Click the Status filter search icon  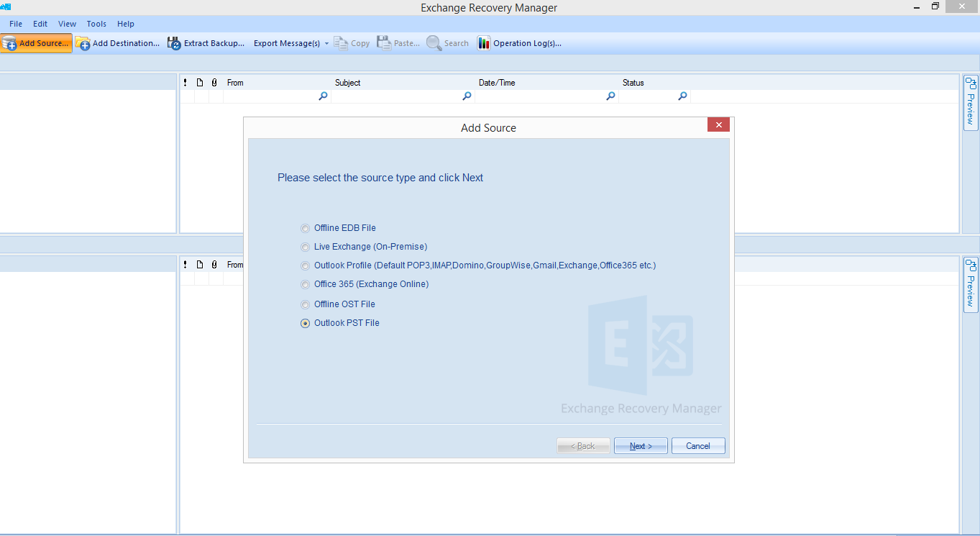click(682, 96)
